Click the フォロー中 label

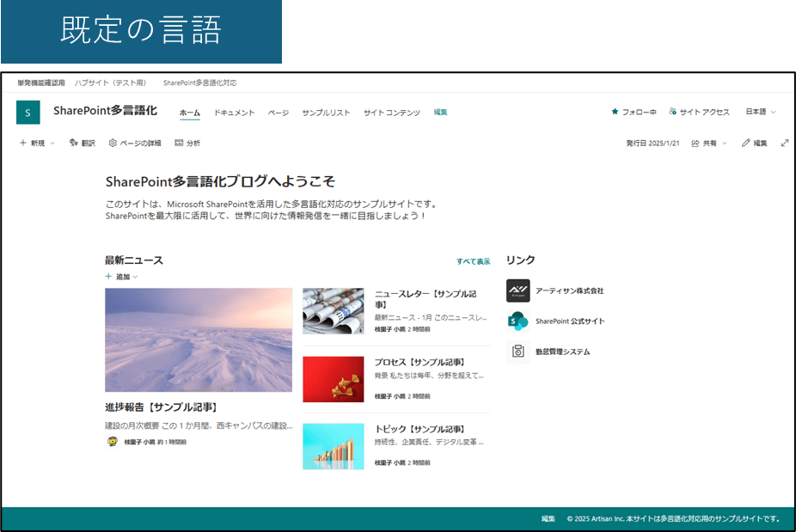(640, 113)
